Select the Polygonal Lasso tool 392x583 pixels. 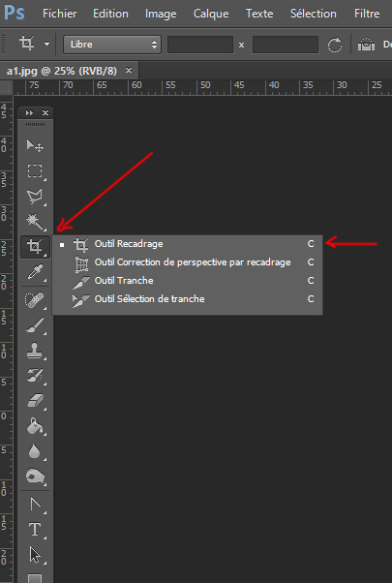click(35, 197)
